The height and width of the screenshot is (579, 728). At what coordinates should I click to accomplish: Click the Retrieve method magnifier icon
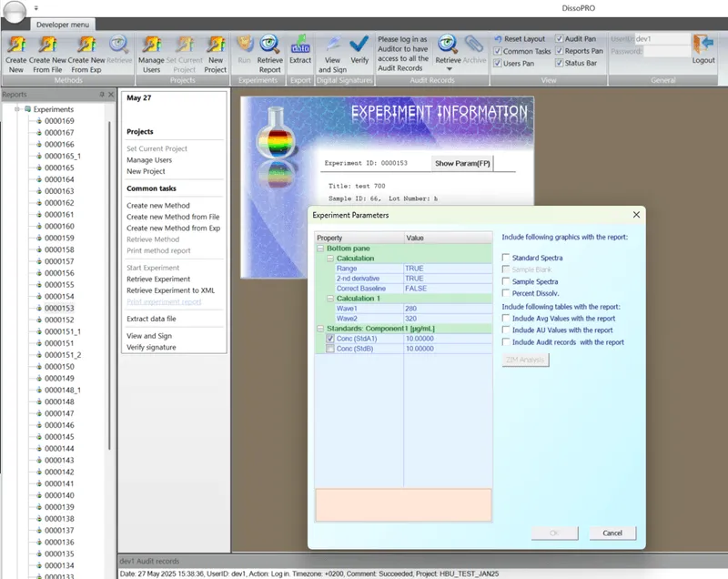(119, 45)
